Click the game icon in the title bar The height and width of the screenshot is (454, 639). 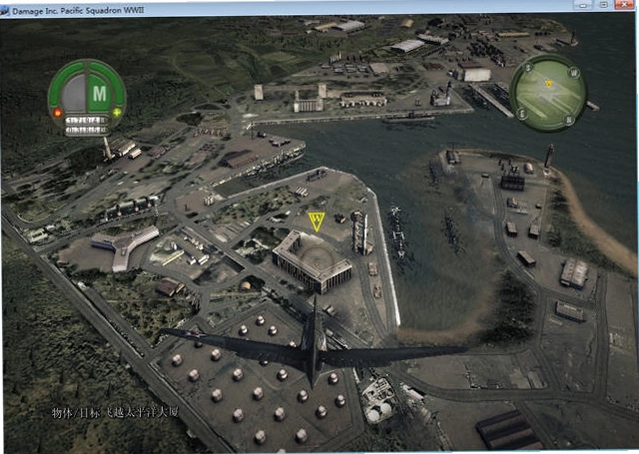tap(4, 11)
